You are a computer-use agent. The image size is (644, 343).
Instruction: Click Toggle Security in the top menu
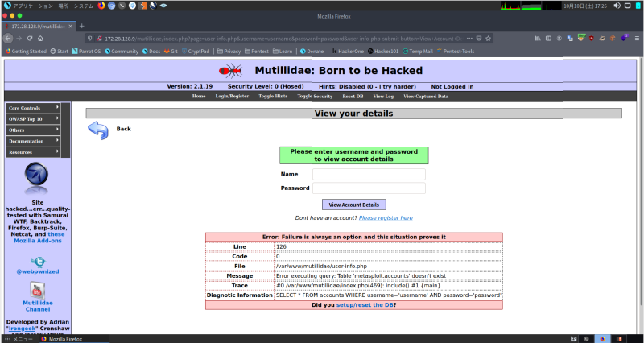pyautogui.click(x=315, y=96)
